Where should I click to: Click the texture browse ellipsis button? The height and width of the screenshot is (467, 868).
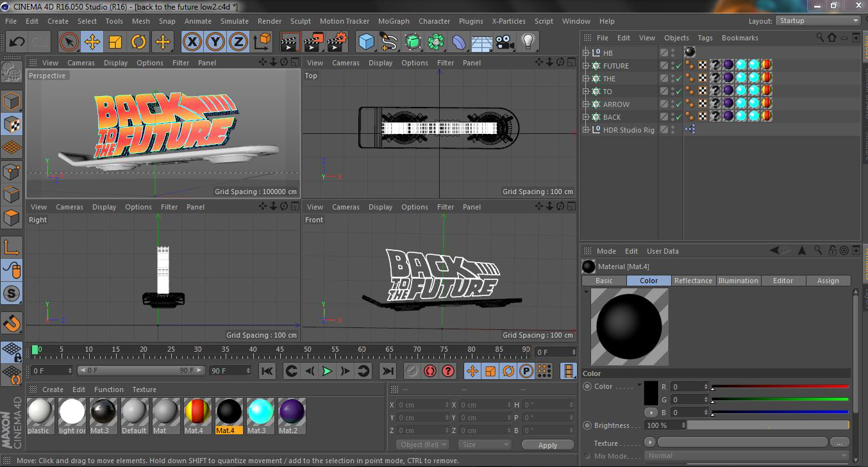tap(839, 443)
